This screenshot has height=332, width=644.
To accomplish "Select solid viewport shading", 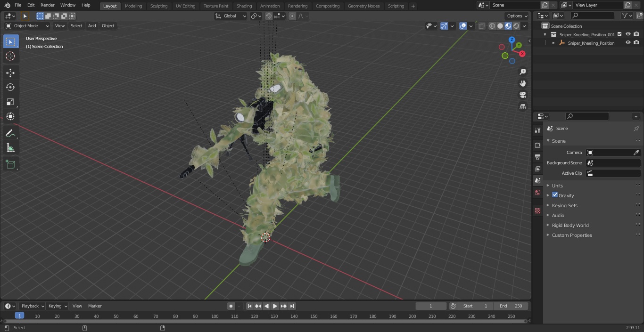I will (500, 26).
